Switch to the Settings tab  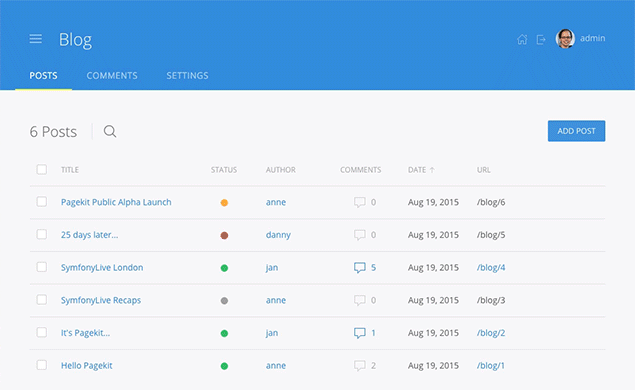click(x=187, y=76)
